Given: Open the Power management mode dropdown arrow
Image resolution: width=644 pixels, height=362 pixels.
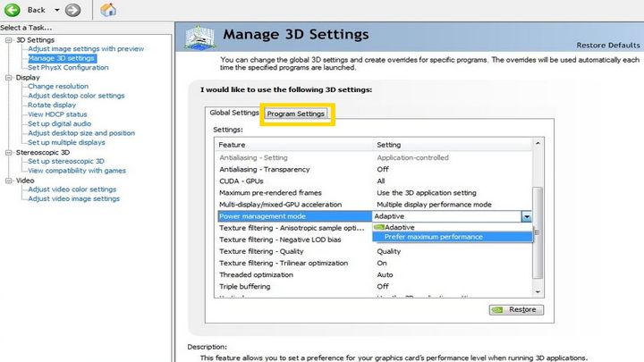Looking at the screenshot, I should coord(526,216).
